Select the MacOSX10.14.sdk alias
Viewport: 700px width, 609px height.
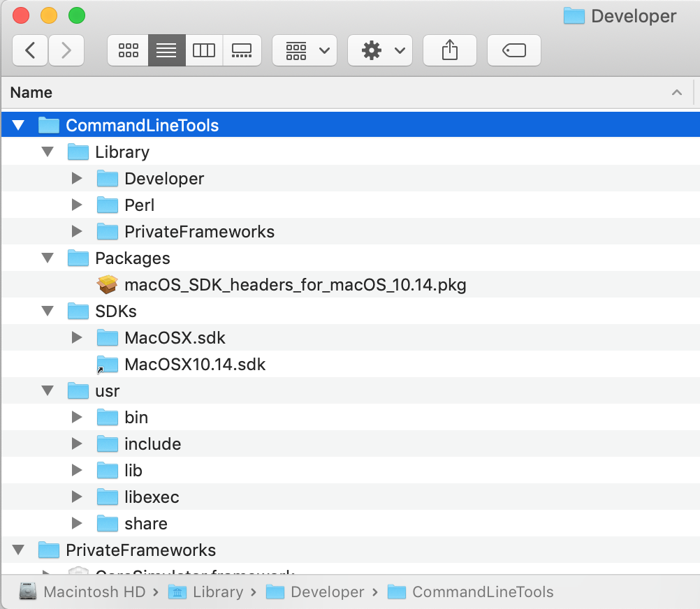195,365
